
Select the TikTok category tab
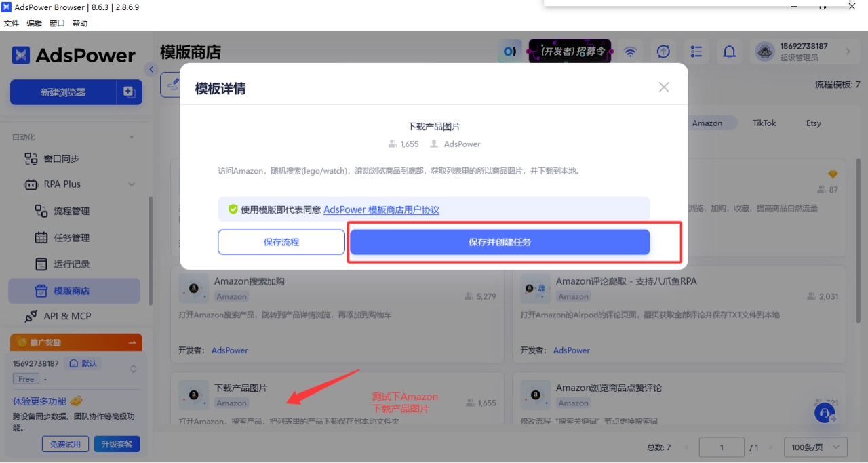click(764, 123)
